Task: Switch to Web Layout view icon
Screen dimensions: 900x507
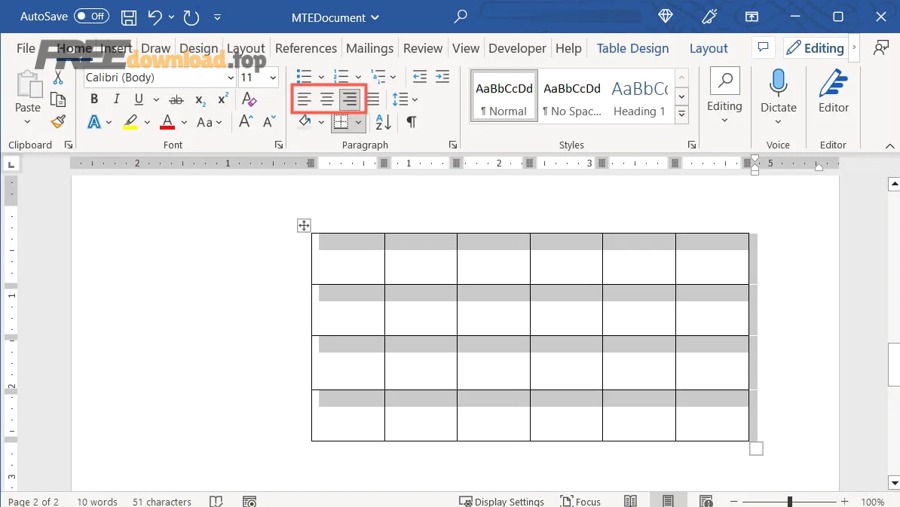Action: (706, 501)
